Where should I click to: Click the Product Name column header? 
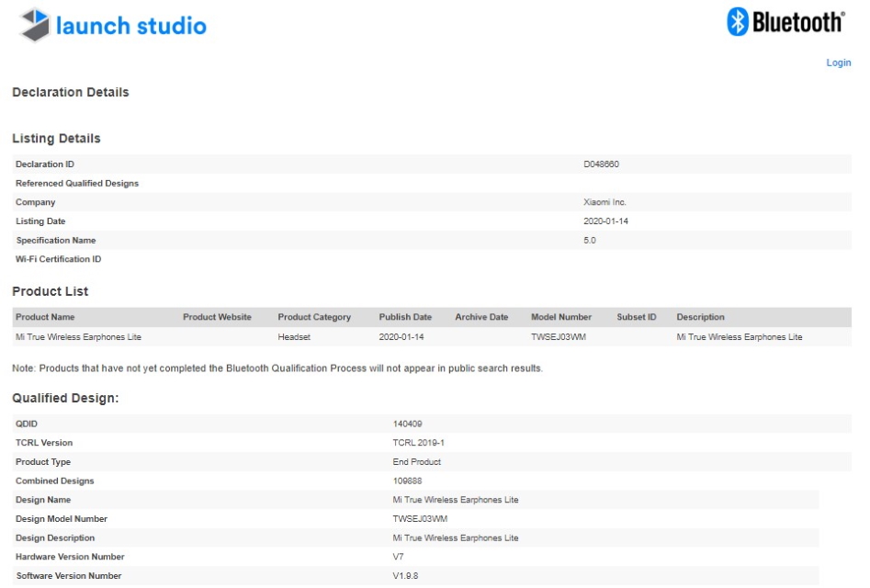(45, 317)
